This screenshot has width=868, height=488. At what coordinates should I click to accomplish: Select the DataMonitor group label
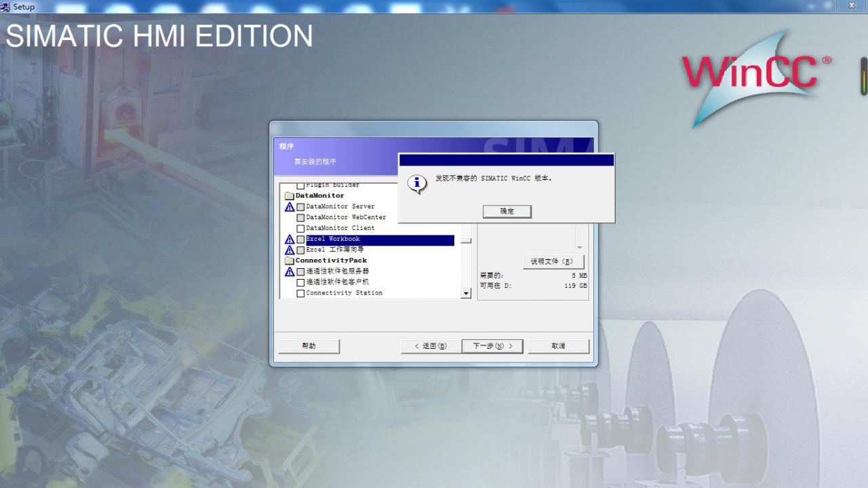320,195
